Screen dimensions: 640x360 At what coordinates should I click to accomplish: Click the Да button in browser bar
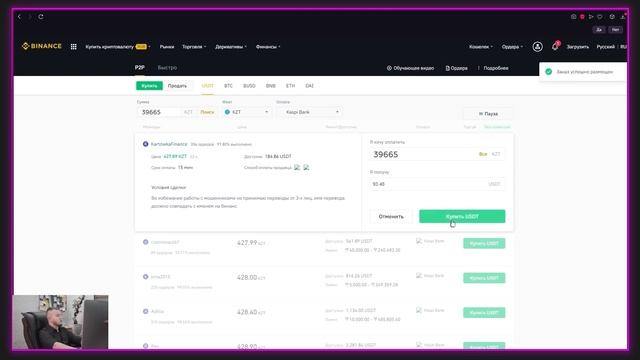click(599, 29)
